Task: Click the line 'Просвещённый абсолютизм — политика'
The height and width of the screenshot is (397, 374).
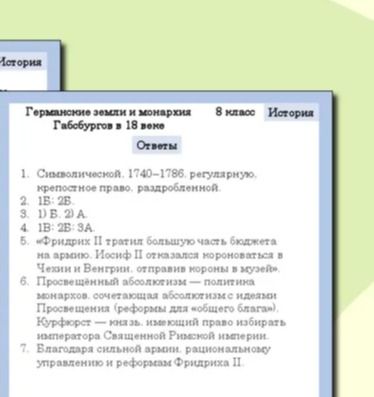Action: [146, 282]
